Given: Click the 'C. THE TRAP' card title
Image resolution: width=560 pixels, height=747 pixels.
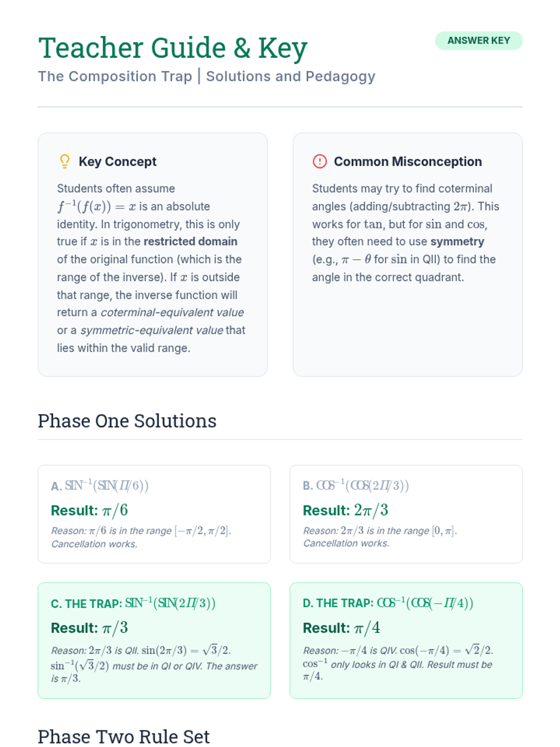Looking at the screenshot, I should [133, 603].
